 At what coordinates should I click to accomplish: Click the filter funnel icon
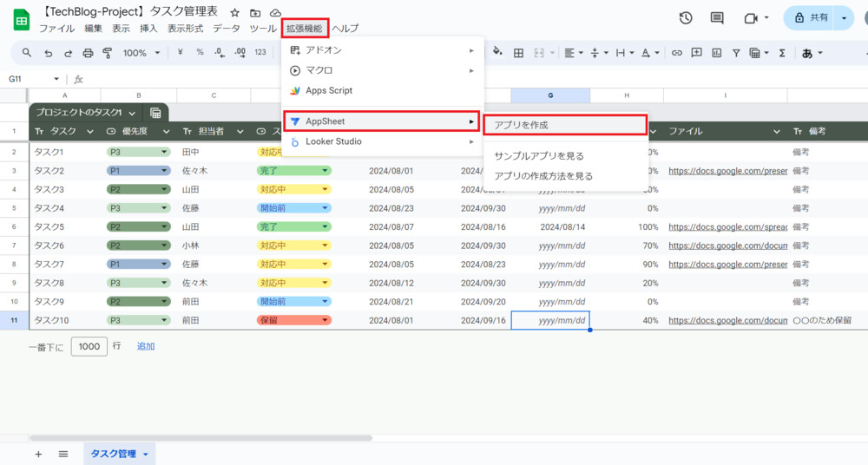pyautogui.click(x=736, y=53)
